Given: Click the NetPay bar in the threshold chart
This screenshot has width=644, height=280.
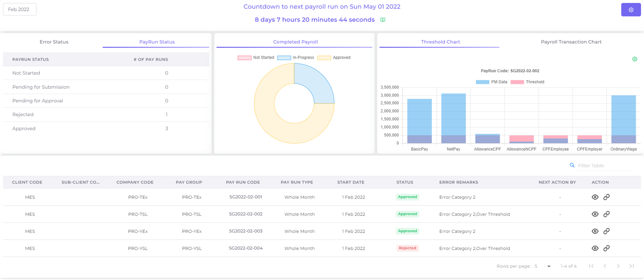Looking at the screenshot, I should click(453, 118).
